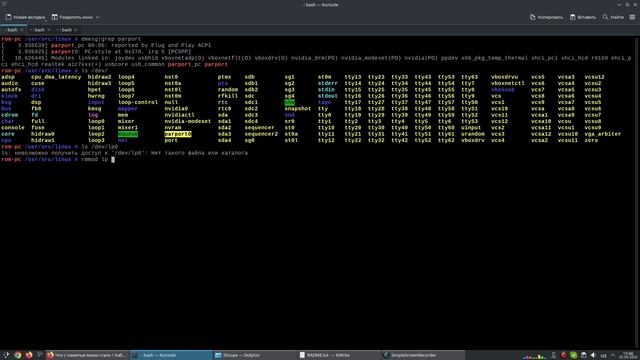
Task: Click the 'snapshot' device name
Action: [x=298, y=109]
